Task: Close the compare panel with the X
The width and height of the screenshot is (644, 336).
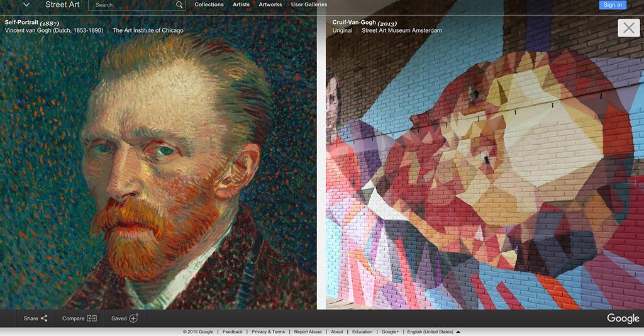Action: [x=629, y=28]
